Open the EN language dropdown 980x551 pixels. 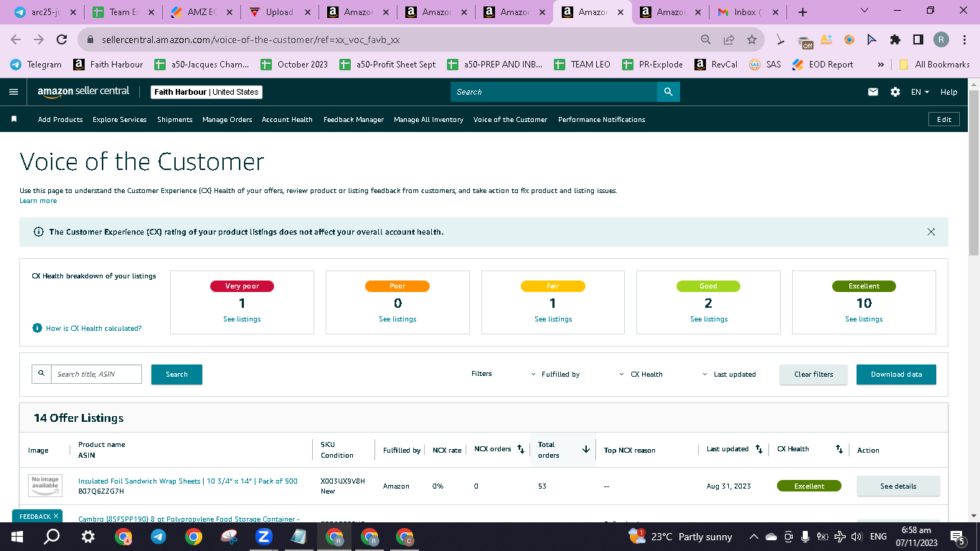(920, 92)
